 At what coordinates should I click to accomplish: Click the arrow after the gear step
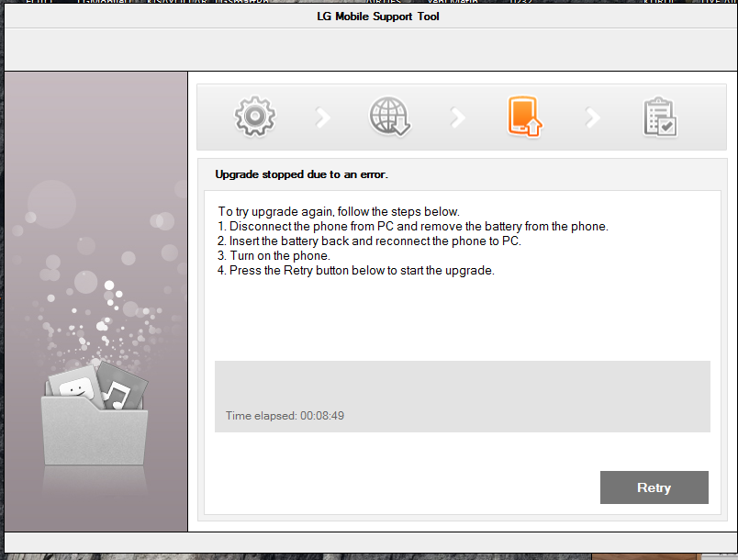click(x=323, y=118)
